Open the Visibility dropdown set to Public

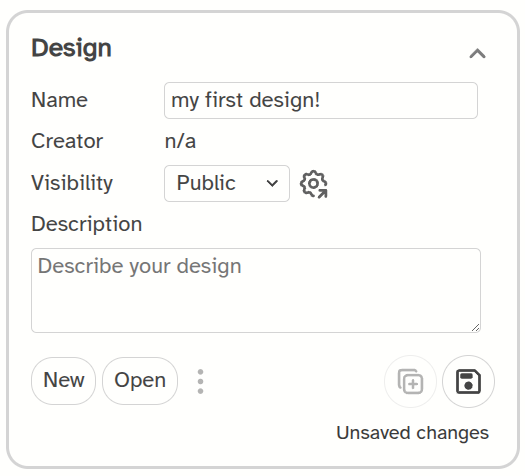[x=227, y=183]
